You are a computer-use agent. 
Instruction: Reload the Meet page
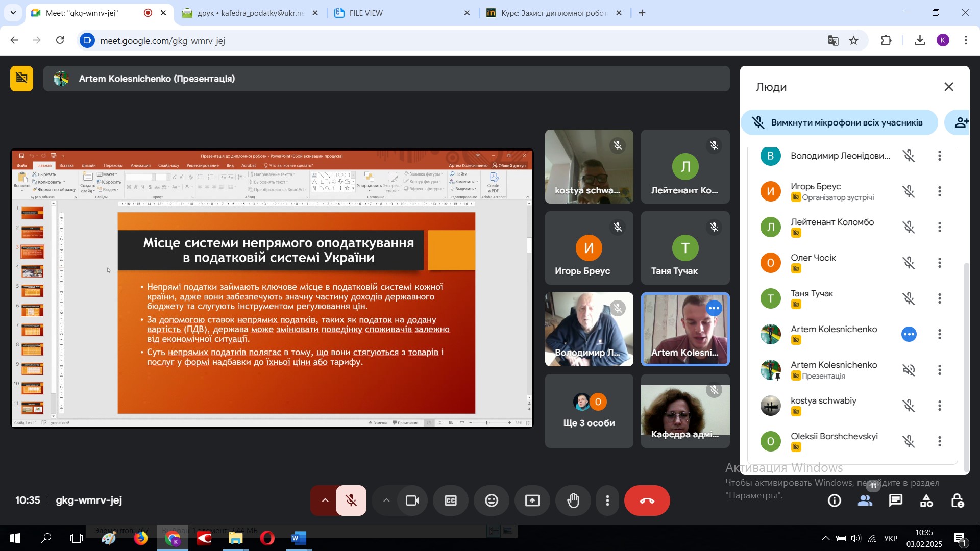(60, 40)
